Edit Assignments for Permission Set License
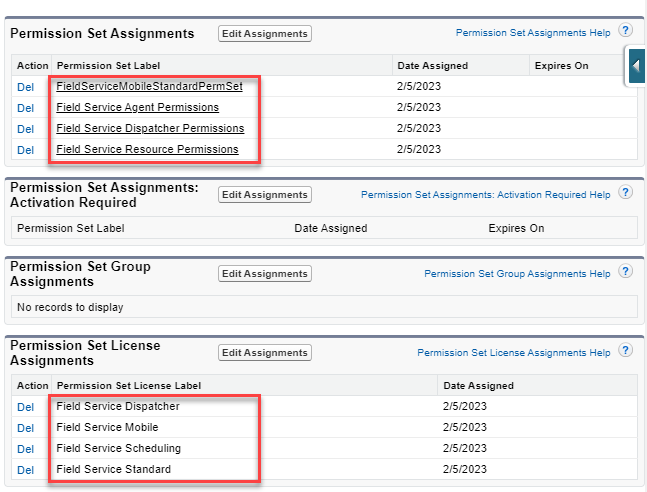The image size is (647, 492). [265, 352]
